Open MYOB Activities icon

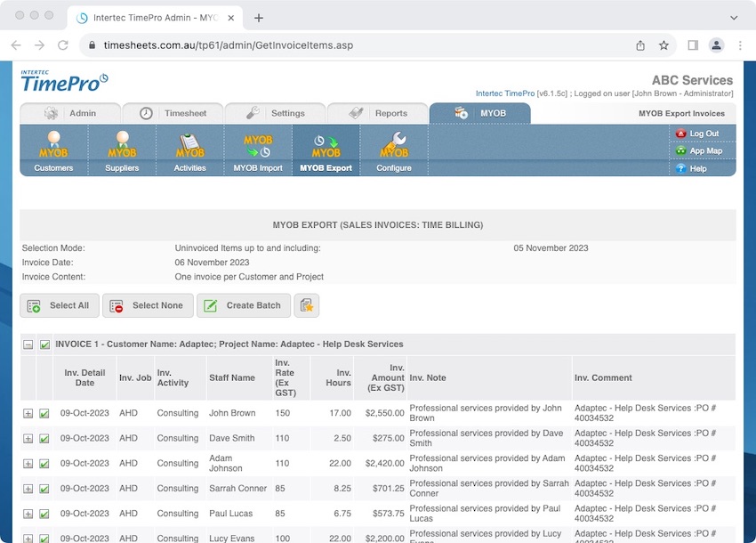190,146
